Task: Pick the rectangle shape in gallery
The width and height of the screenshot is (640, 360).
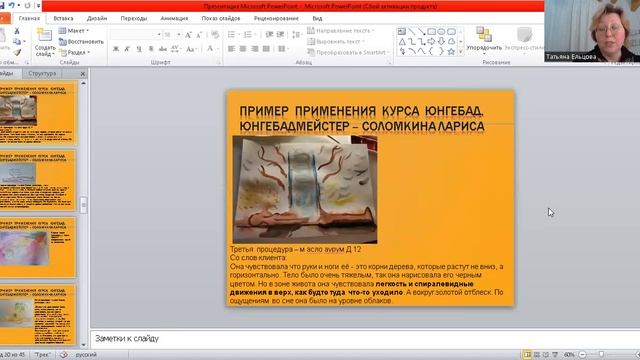Action: [x=431, y=31]
